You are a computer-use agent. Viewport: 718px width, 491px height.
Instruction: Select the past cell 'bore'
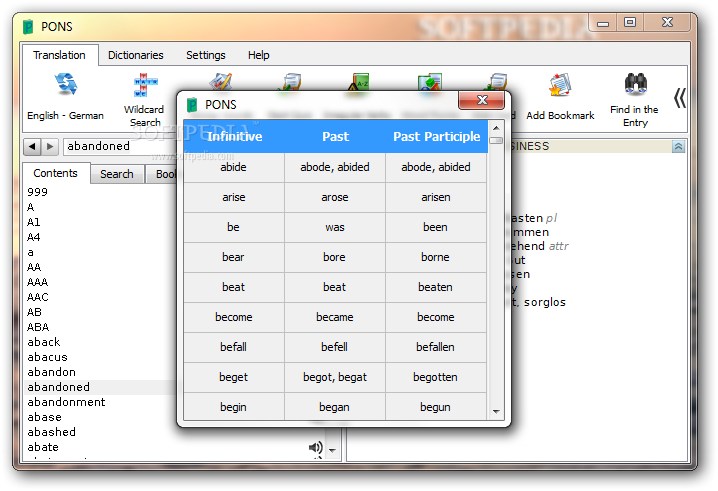335,257
